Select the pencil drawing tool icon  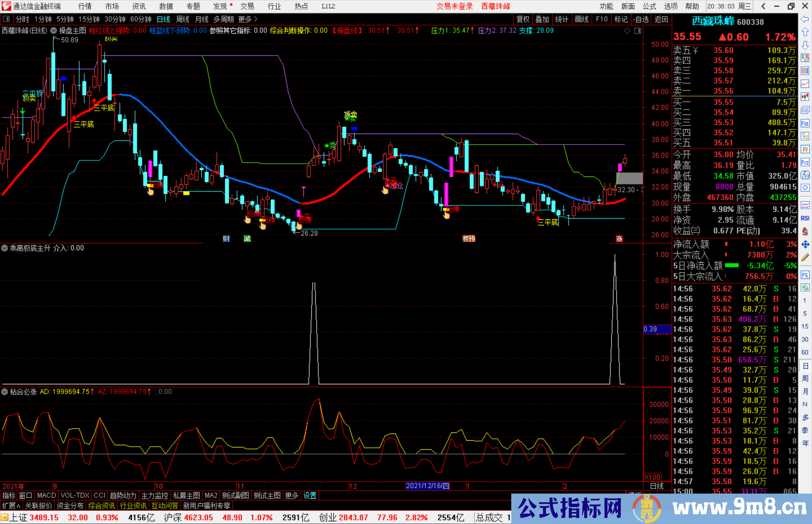tap(805, 258)
